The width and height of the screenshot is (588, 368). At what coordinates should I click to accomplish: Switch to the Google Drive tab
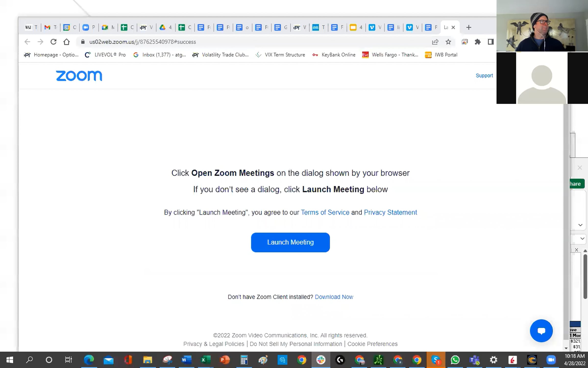tap(165, 27)
